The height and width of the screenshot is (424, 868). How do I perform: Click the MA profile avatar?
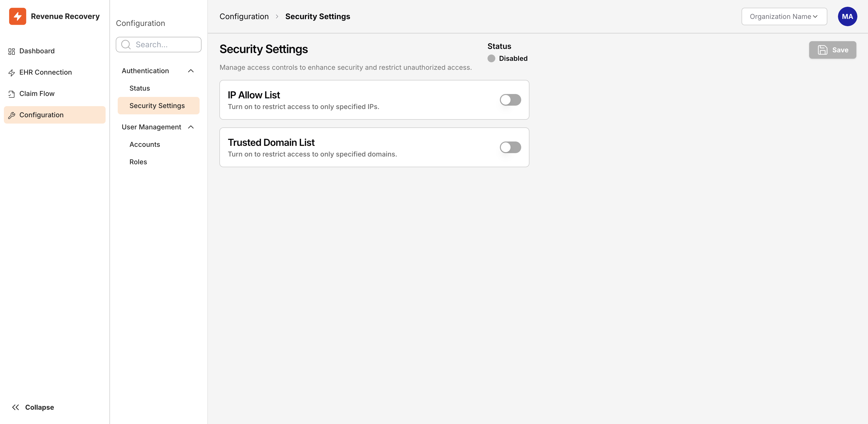[x=847, y=16]
